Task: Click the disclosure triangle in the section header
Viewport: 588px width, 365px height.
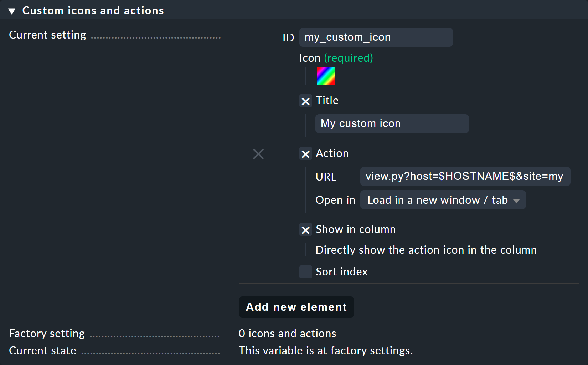Action: click(x=12, y=10)
